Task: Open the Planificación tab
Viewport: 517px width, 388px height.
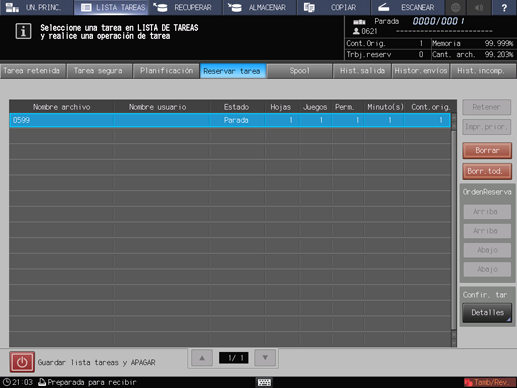Action: pyautogui.click(x=166, y=71)
